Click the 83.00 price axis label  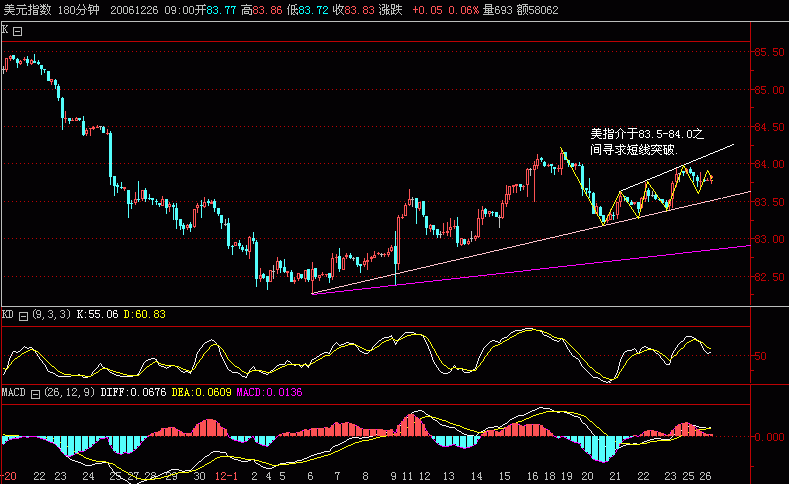[769, 239]
